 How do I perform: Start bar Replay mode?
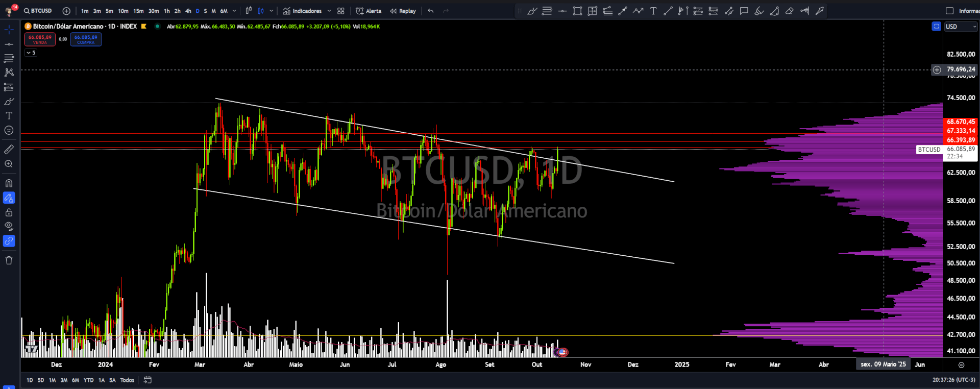[403, 11]
